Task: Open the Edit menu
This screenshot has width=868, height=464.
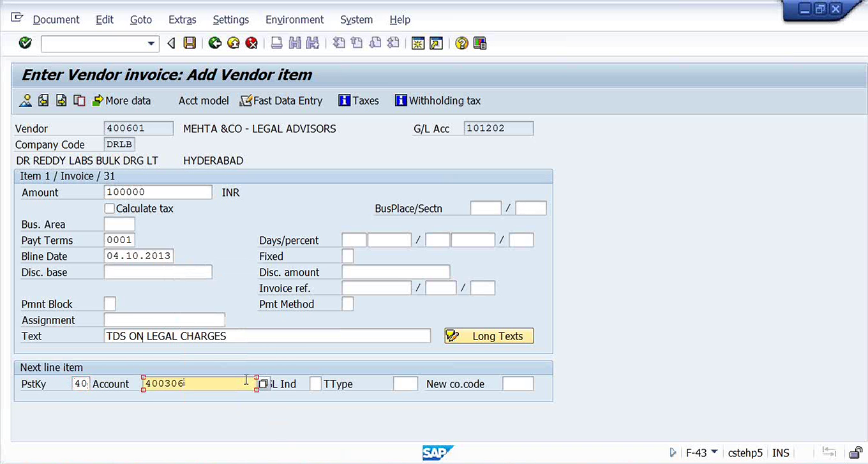Action: point(105,20)
